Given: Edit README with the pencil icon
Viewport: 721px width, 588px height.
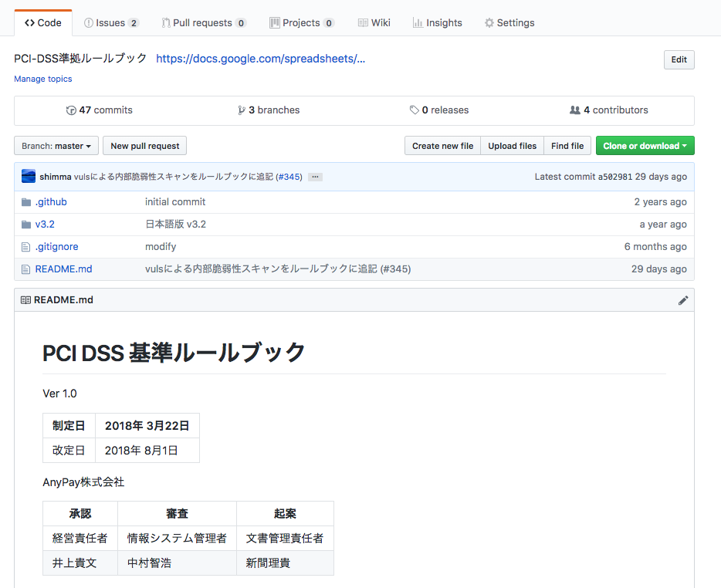Looking at the screenshot, I should coord(683,300).
